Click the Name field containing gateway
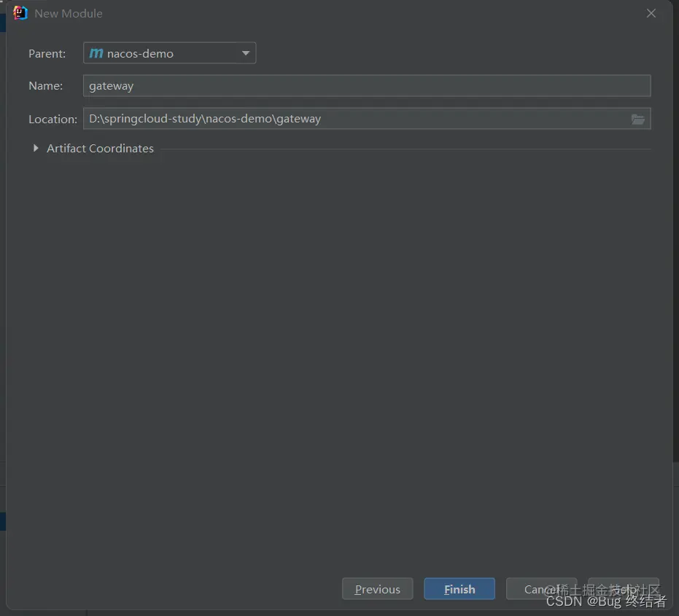The width and height of the screenshot is (679, 616). 367,86
